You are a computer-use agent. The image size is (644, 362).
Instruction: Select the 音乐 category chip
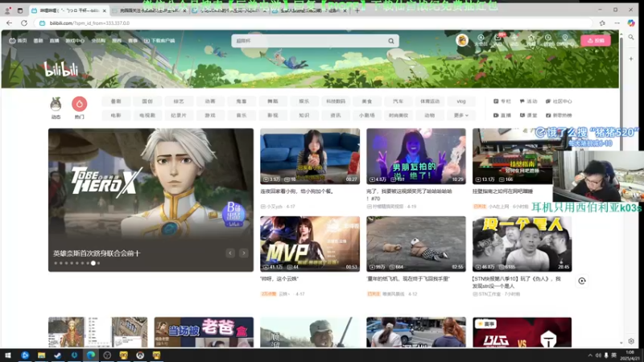coord(242,115)
